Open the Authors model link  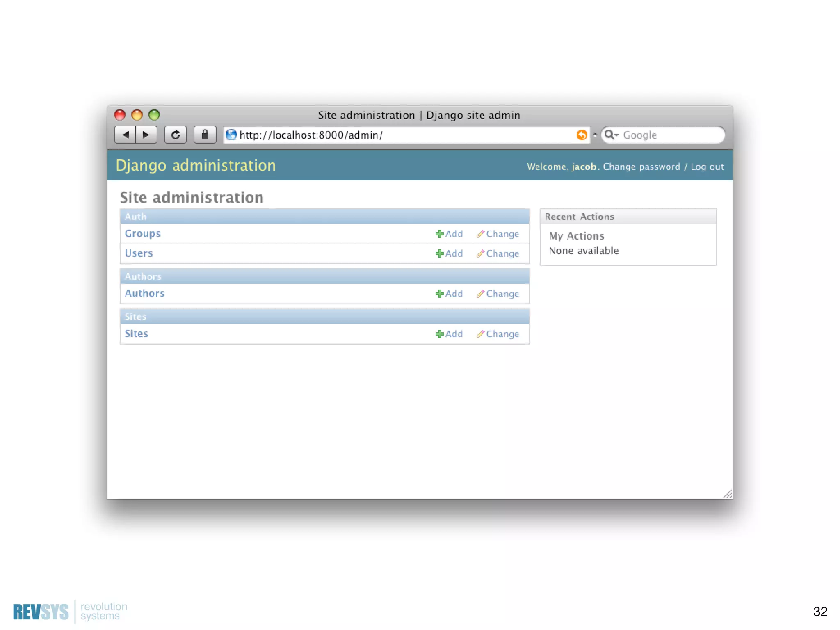pyautogui.click(x=144, y=293)
